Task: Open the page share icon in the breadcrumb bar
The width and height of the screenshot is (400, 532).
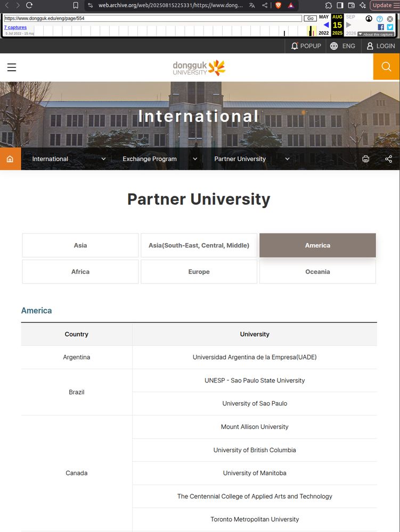Action: click(x=388, y=159)
